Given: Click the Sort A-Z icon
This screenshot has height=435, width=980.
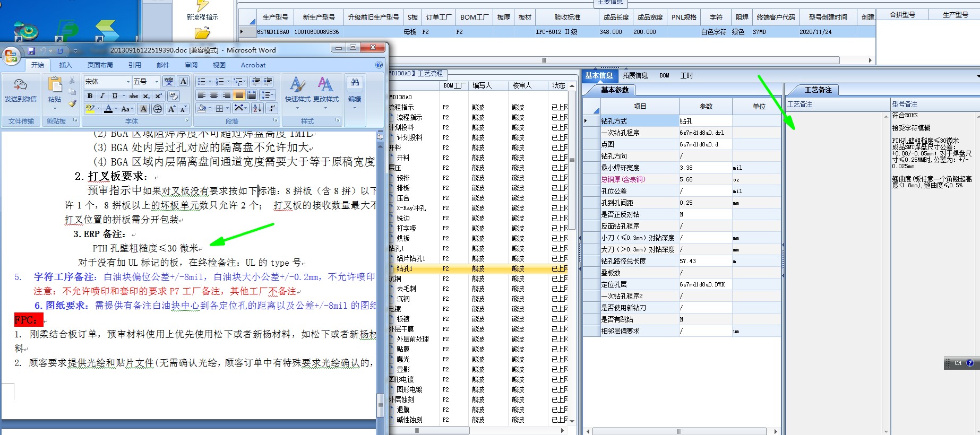Looking at the screenshot, I should click(257, 108).
